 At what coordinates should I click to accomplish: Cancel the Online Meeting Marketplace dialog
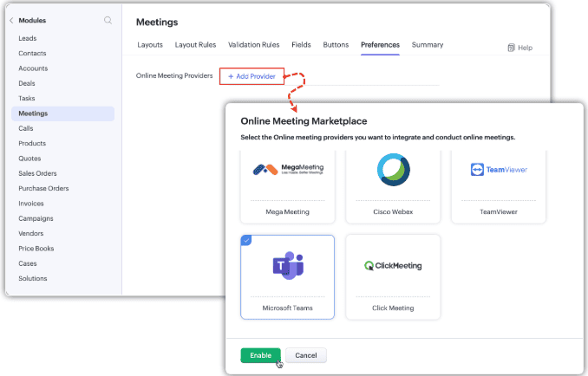coord(306,355)
